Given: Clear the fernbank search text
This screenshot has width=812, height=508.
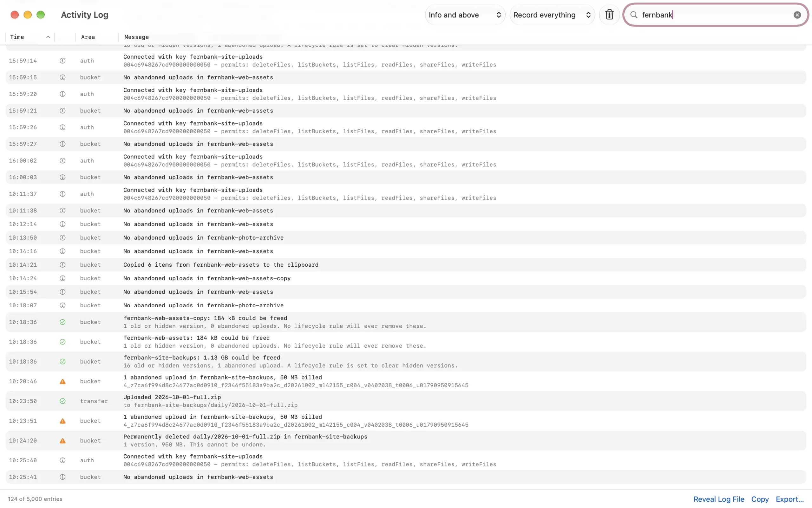Looking at the screenshot, I should pos(797,15).
